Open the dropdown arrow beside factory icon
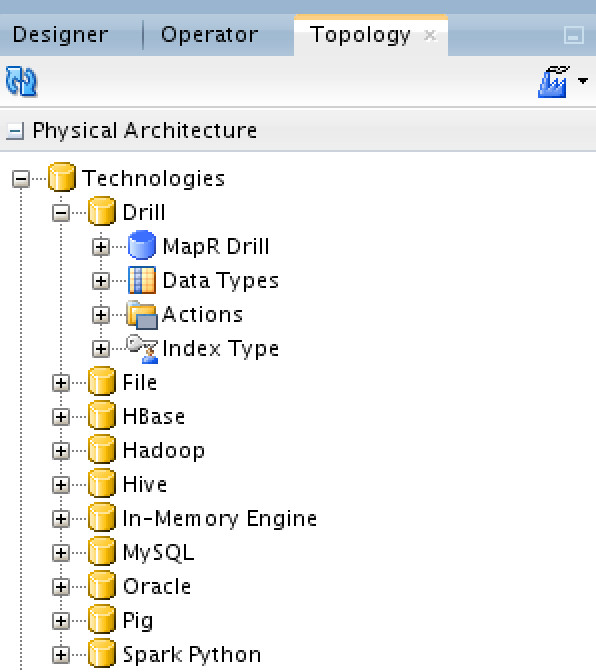This screenshot has height=672, width=596. [x=583, y=81]
